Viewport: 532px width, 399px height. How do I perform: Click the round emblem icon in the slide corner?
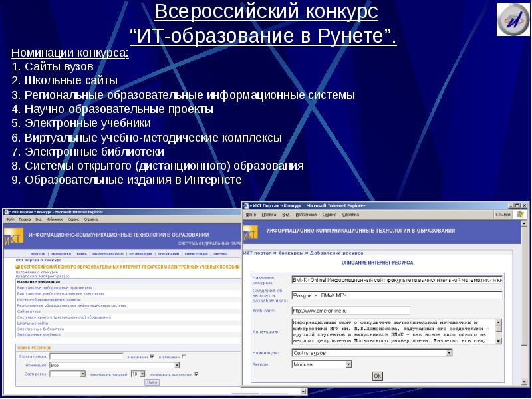pyautogui.click(x=512, y=19)
